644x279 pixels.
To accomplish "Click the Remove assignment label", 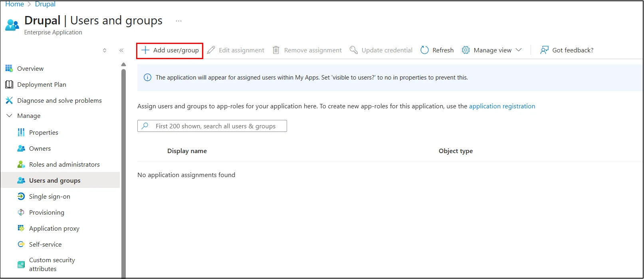I will pyautogui.click(x=313, y=50).
